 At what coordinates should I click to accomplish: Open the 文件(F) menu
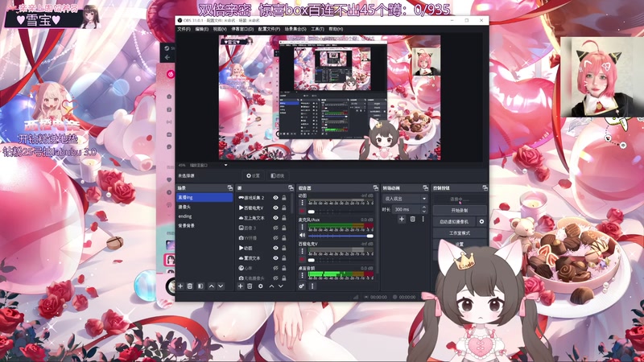pyautogui.click(x=184, y=29)
